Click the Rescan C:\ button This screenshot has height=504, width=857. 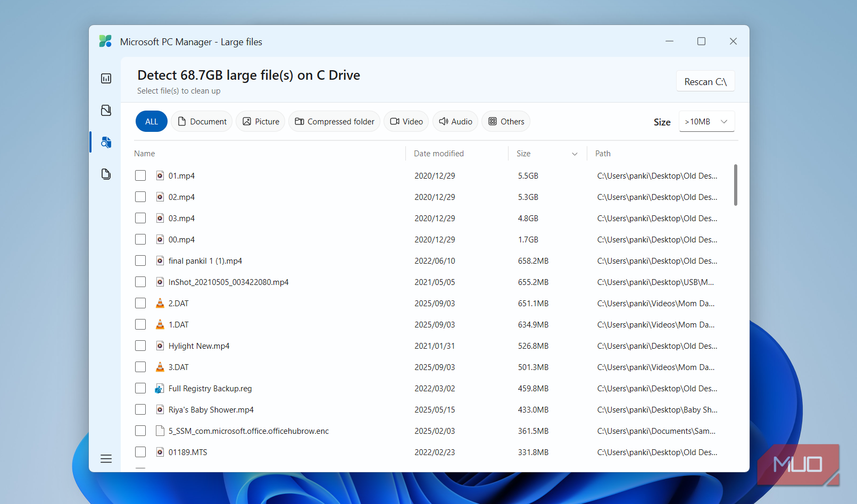click(x=705, y=81)
